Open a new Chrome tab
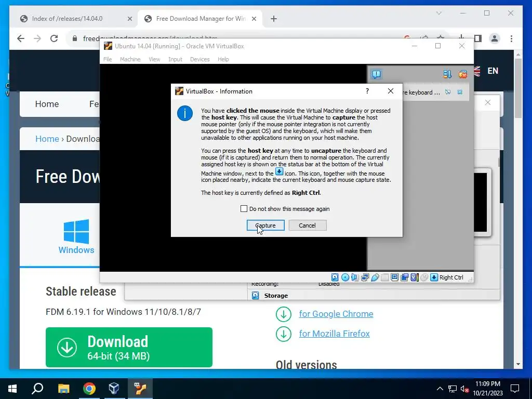 click(274, 19)
